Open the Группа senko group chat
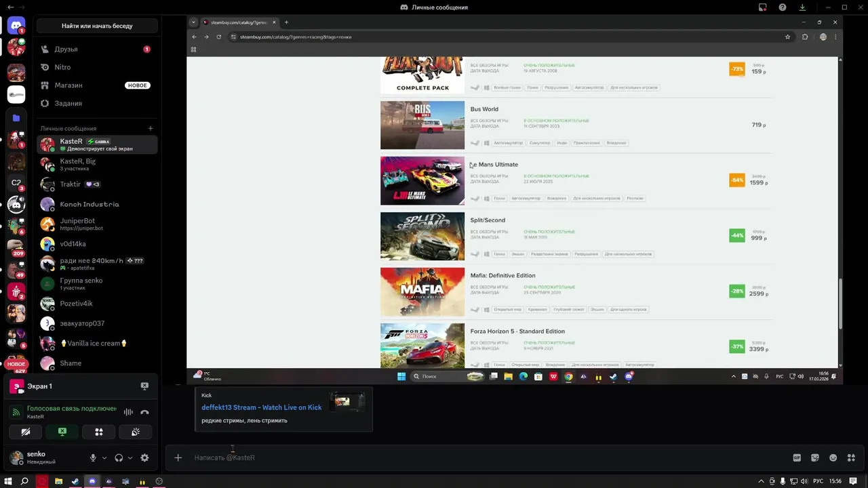Viewport: 868px width, 488px height. pyautogui.click(x=97, y=283)
